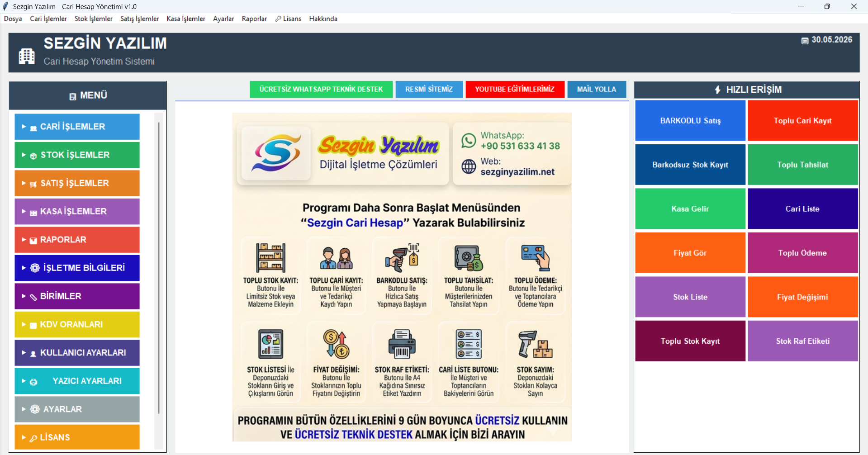Expand STOK İŞLEMLER with its arrow
This screenshot has height=455, width=868.
click(24, 155)
